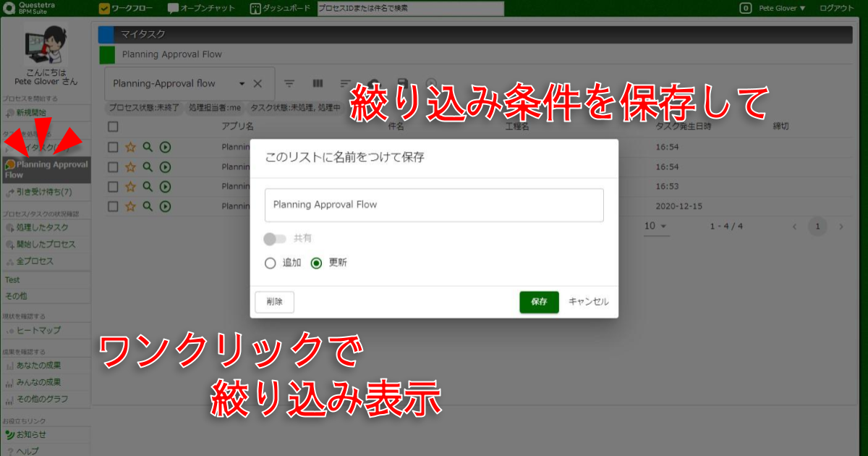
Task: Click the magnifier icon on the second task row
Action: pyautogui.click(x=148, y=166)
